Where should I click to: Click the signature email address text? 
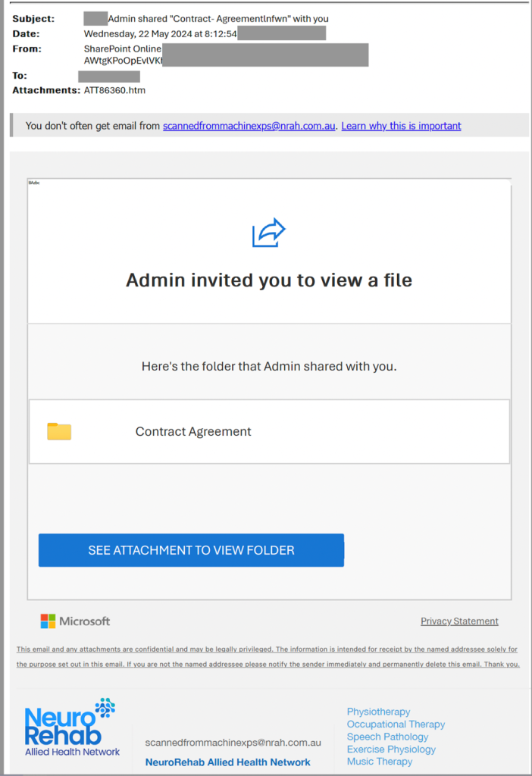(x=233, y=743)
